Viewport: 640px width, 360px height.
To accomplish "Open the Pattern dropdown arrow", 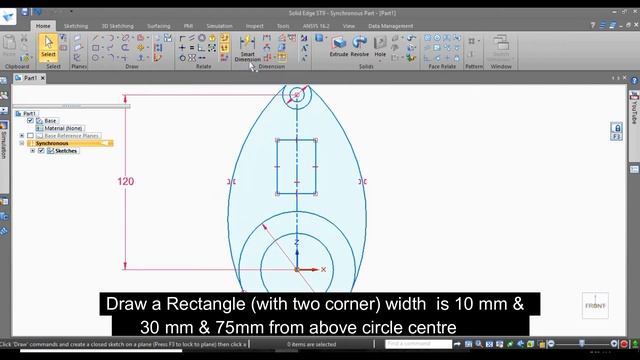I will tap(478, 41).
